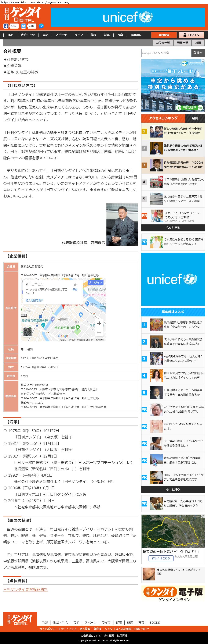Open PR article about 30代年収500万 婚活
Screen dimensions: 208x644
click(x=173, y=443)
